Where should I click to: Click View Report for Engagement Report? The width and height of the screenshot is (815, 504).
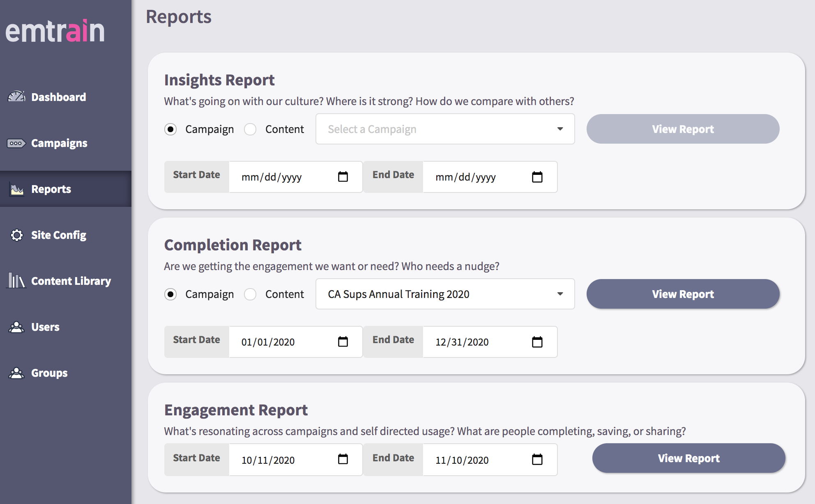click(x=688, y=458)
